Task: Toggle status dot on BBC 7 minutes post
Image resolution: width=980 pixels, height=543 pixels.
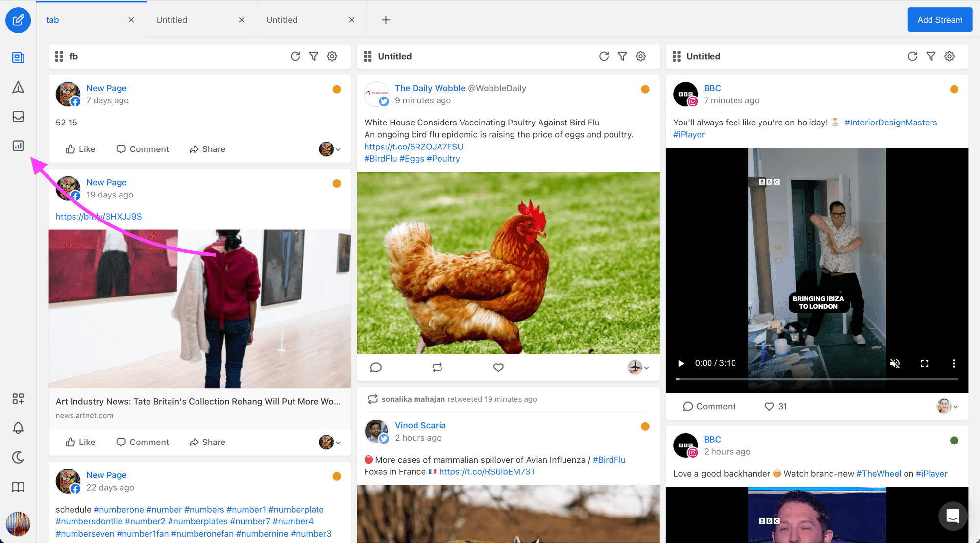Action: pyautogui.click(x=954, y=89)
